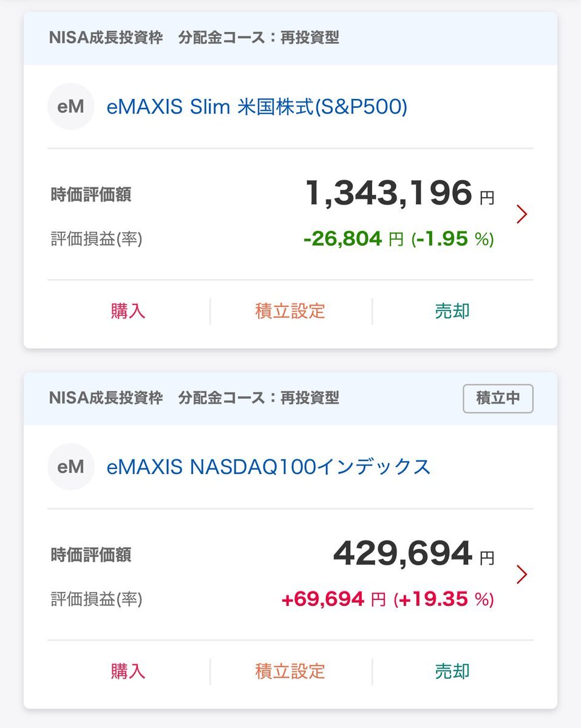Tap the eM icon beside NASDAQ100 fund
The height and width of the screenshot is (728, 581).
point(71,467)
